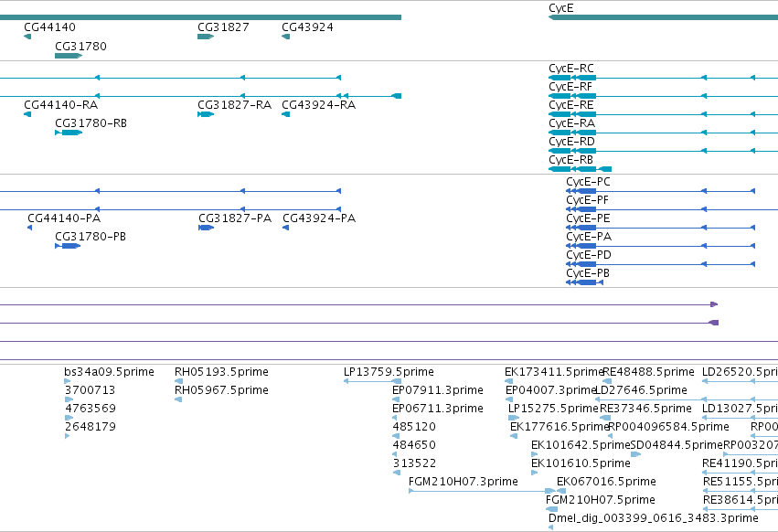The image size is (778, 532).
Task: Select the CycE-RE transcript
Action: [x=663, y=114]
